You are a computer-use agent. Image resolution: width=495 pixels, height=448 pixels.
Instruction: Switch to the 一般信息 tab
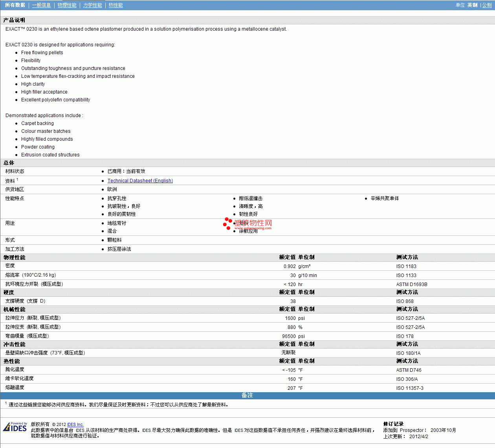[x=41, y=5]
